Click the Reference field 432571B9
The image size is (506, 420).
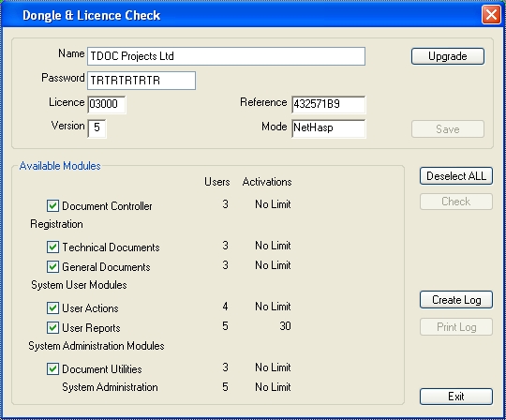[x=329, y=104]
